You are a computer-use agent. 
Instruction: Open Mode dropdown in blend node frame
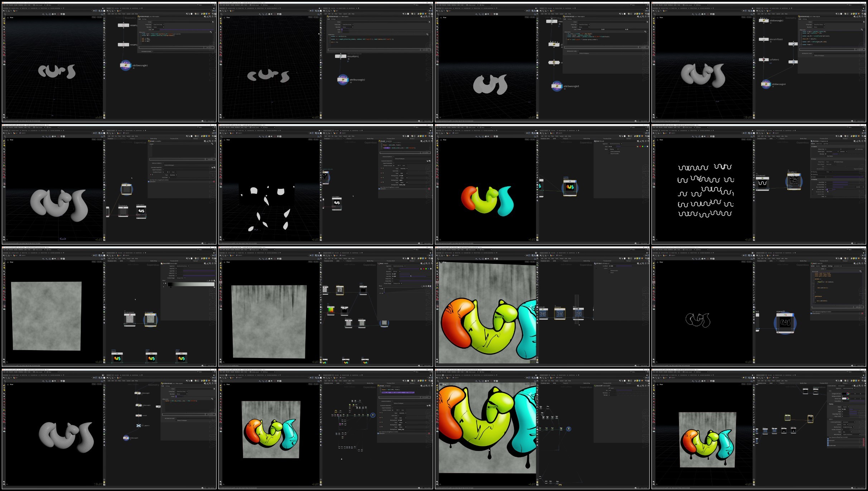pyautogui.click(x=613, y=149)
